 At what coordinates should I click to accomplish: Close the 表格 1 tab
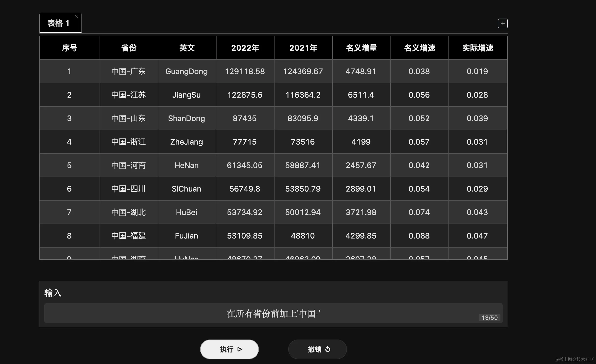(x=77, y=17)
